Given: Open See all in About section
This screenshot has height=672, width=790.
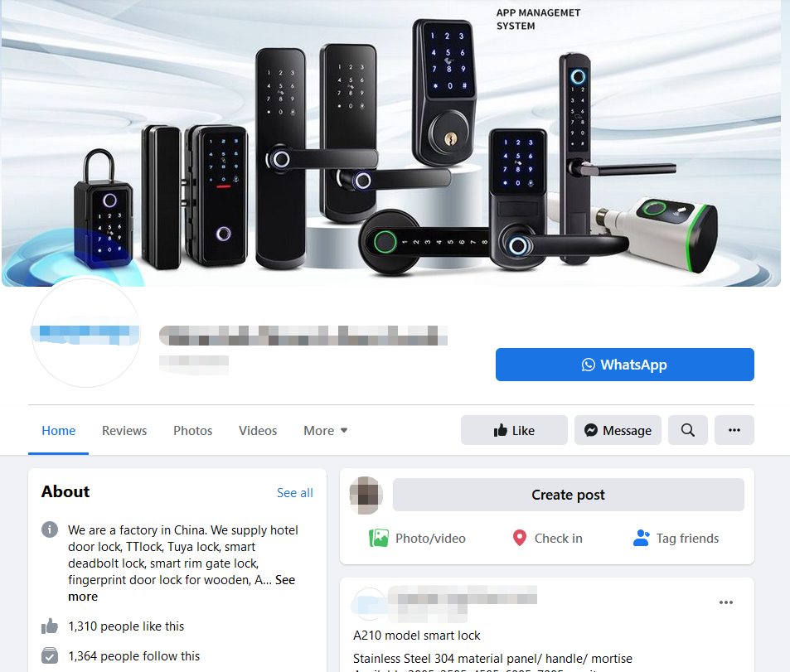Looking at the screenshot, I should point(295,493).
